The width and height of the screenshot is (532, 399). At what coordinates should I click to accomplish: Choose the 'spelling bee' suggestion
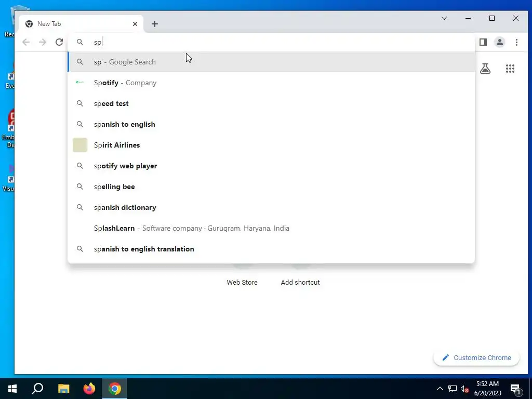point(271,187)
